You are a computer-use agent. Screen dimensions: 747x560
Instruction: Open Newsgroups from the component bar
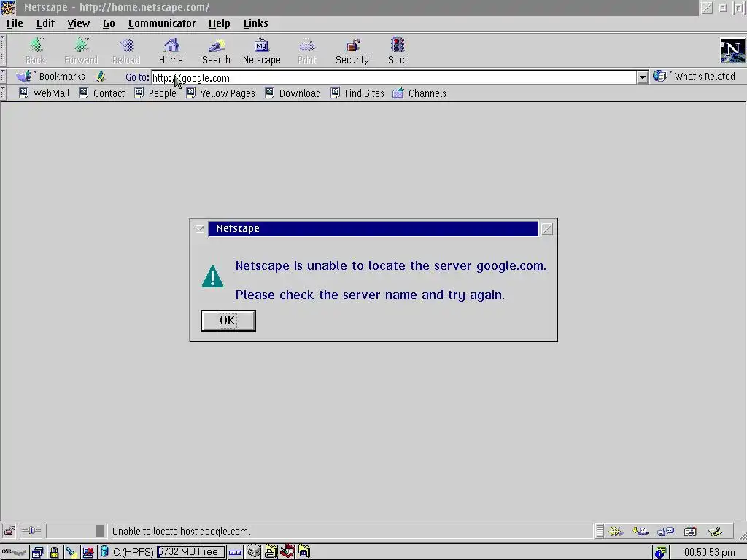pos(665,531)
